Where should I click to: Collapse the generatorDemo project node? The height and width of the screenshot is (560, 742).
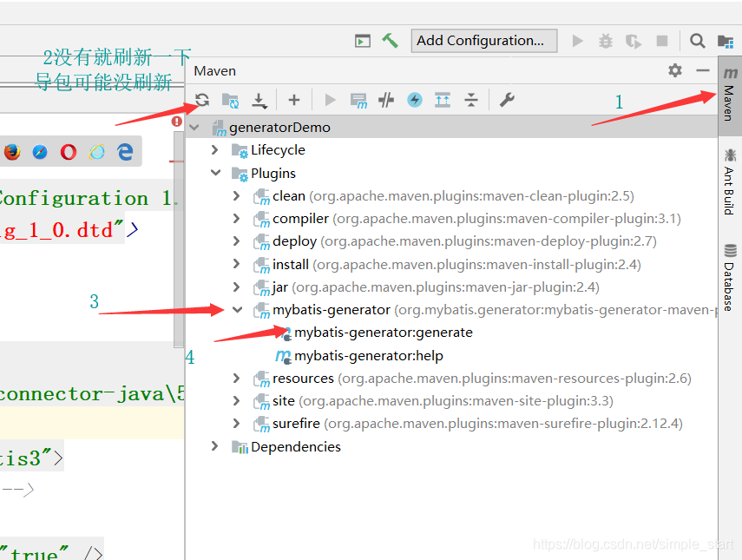point(194,128)
